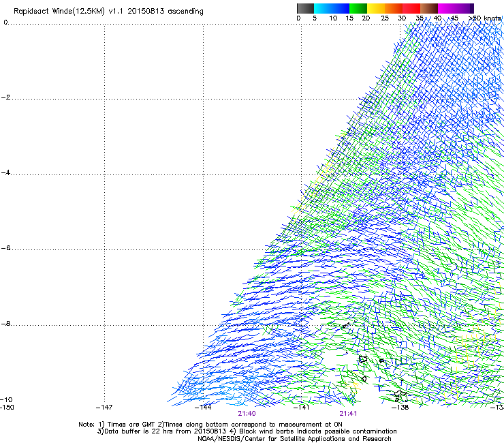The width and height of the screenshot is (504, 443).
Task: Pick the brown 35–40 knots legend segment
Action: click(x=429, y=8)
